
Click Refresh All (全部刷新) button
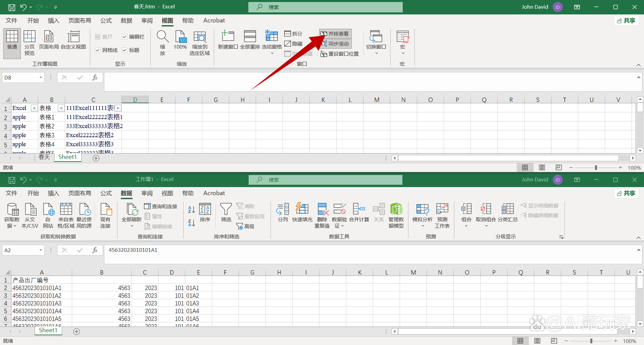[x=131, y=215]
